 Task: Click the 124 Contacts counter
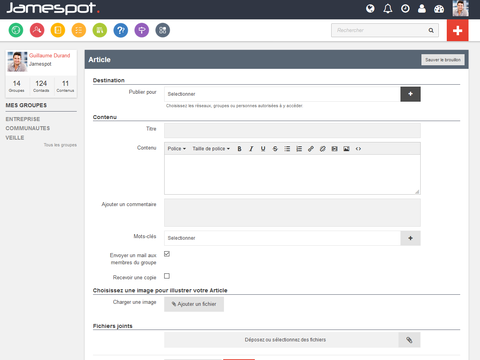(41, 86)
